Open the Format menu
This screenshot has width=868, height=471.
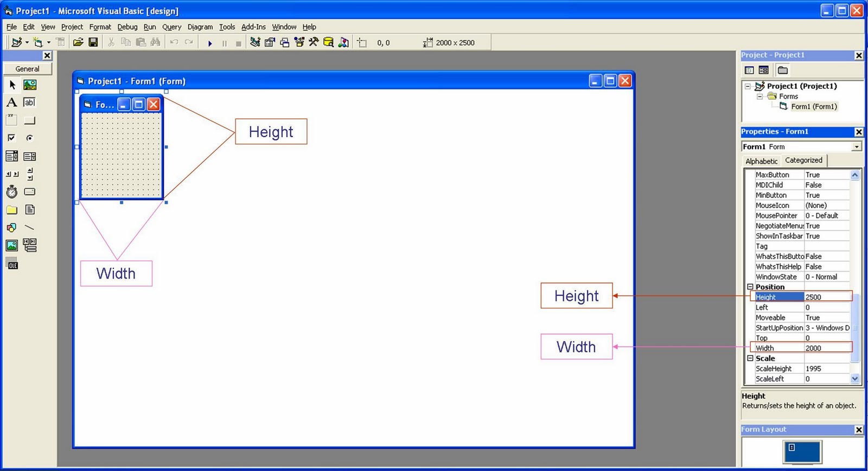pos(100,27)
